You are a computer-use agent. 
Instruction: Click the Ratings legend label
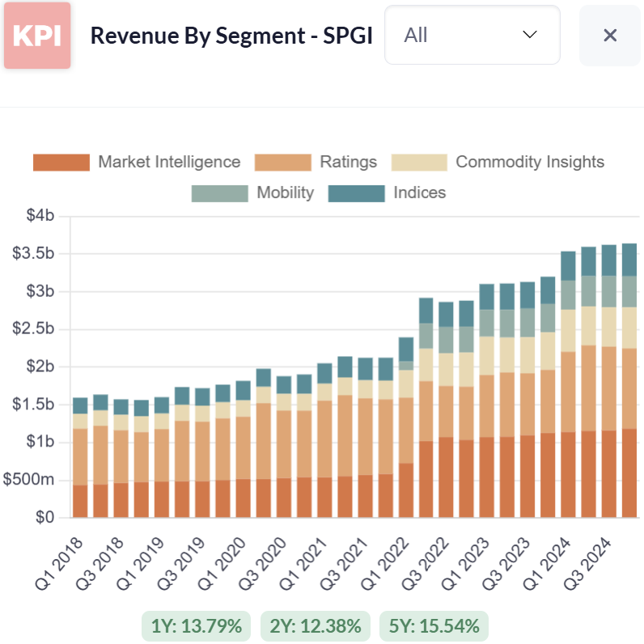point(348,162)
